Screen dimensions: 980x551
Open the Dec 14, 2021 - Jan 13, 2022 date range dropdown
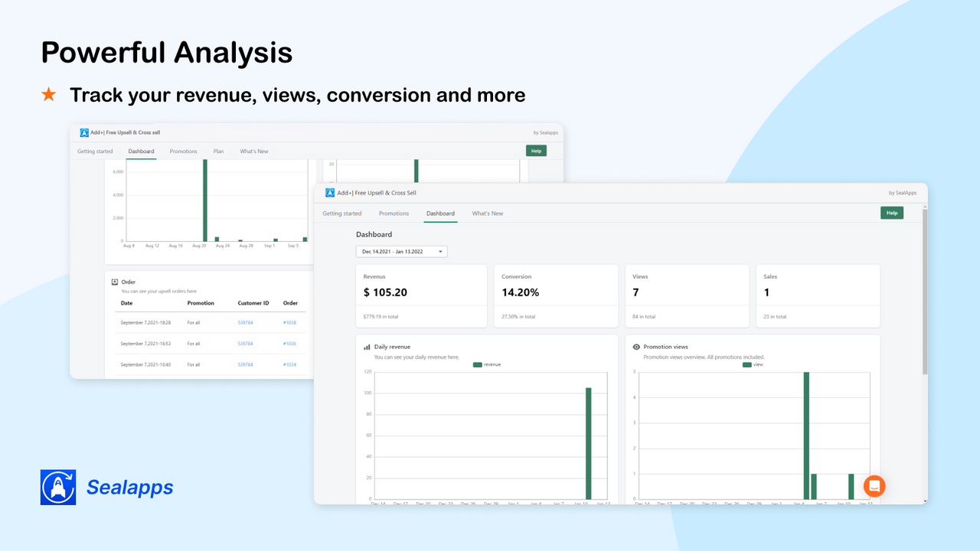point(402,251)
